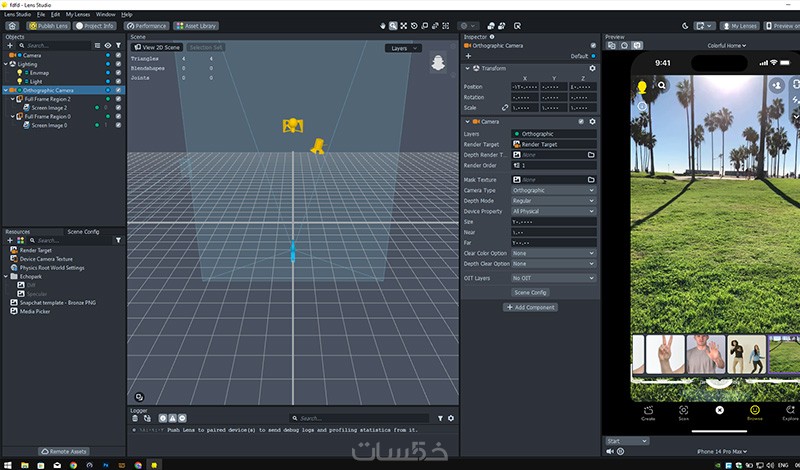Disable the Light object checkbox

point(118,82)
